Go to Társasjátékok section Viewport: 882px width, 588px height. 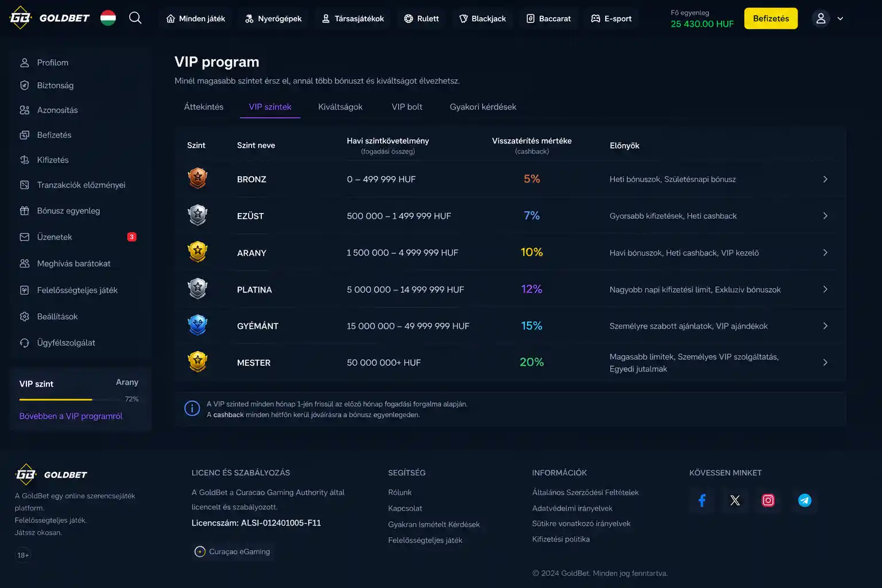pos(353,18)
